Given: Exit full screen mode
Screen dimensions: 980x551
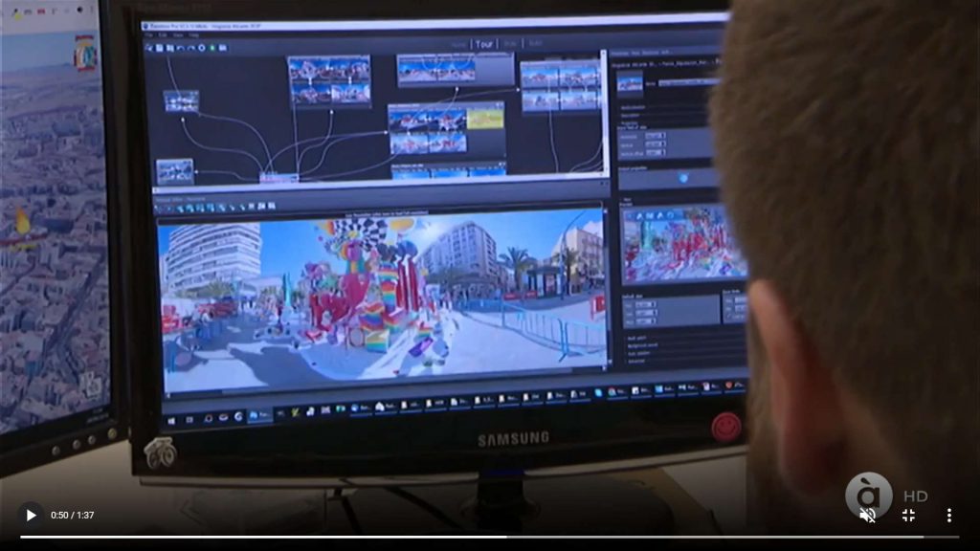Looking at the screenshot, I should coord(909,516).
